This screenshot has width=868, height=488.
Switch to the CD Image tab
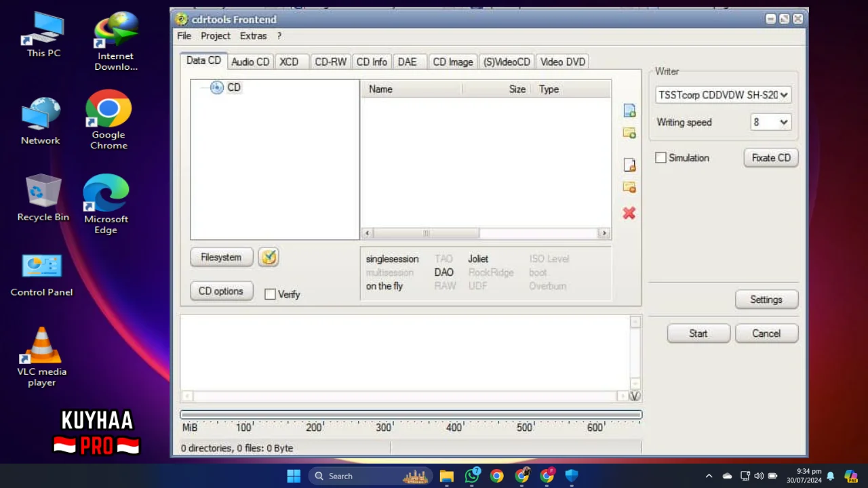pos(453,62)
